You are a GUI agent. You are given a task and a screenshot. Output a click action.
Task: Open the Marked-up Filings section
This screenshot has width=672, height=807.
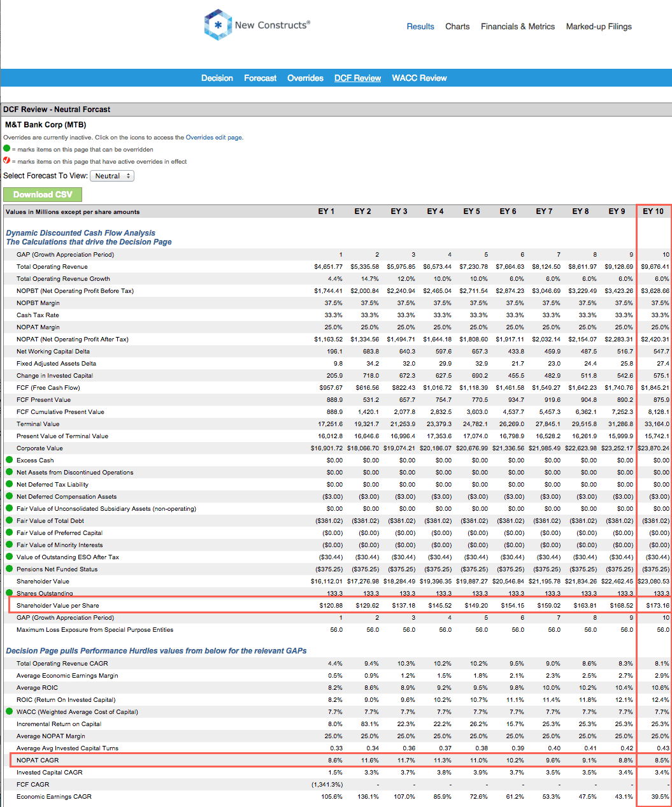[598, 26]
